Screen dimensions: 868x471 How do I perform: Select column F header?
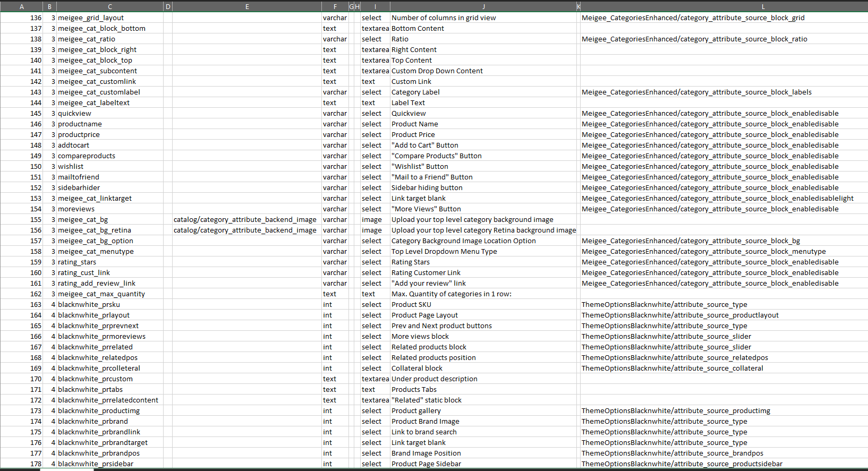335,7
